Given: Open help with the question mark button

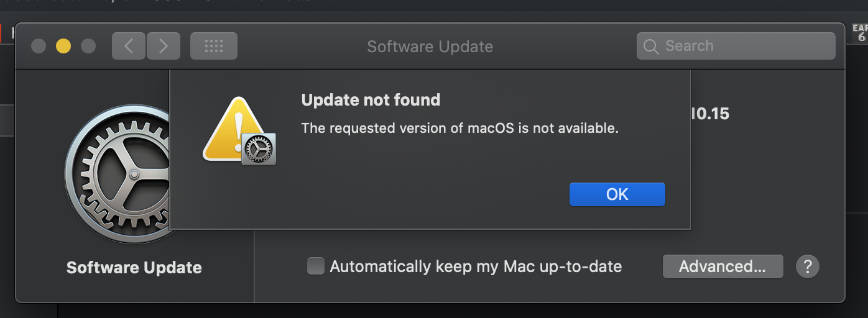Looking at the screenshot, I should (x=807, y=266).
